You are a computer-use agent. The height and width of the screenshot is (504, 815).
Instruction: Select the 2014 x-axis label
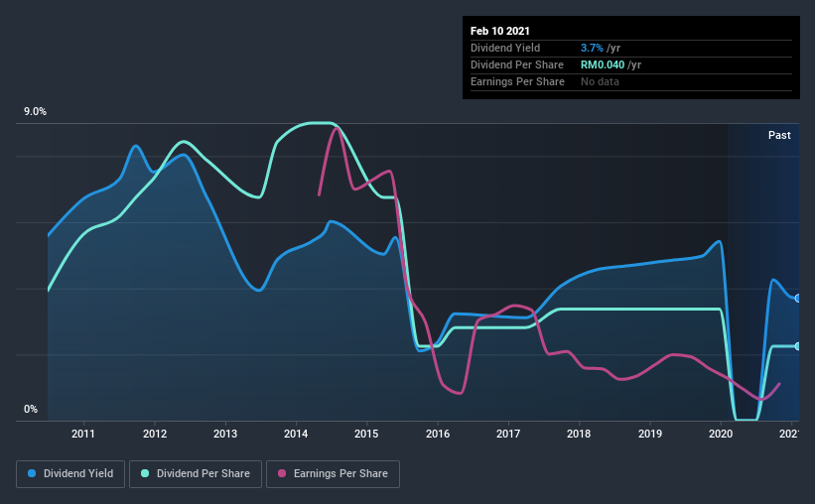(x=296, y=434)
